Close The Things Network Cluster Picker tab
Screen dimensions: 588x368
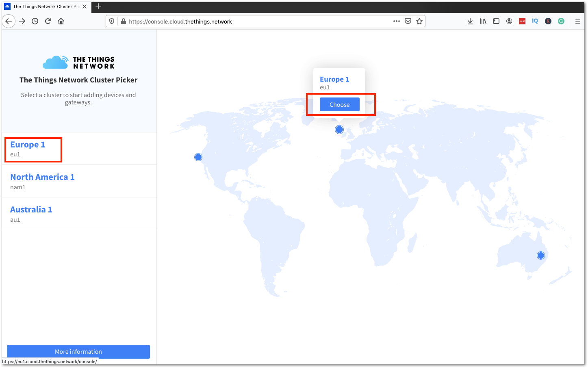pyautogui.click(x=85, y=6)
